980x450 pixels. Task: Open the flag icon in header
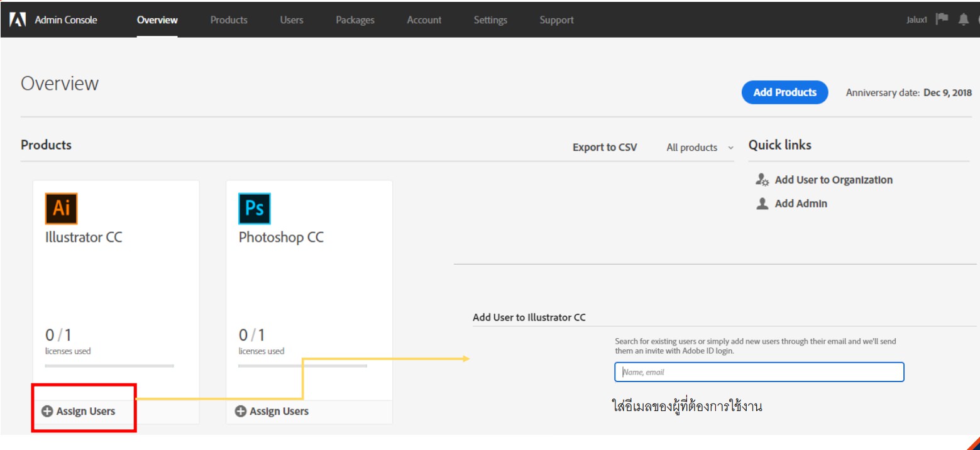[x=942, y=19]
